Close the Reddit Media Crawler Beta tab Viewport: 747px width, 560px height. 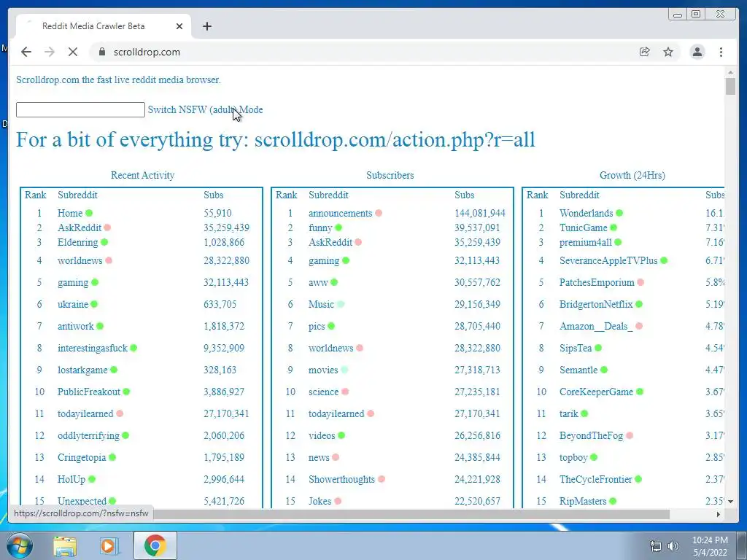[x=179, y=26]
